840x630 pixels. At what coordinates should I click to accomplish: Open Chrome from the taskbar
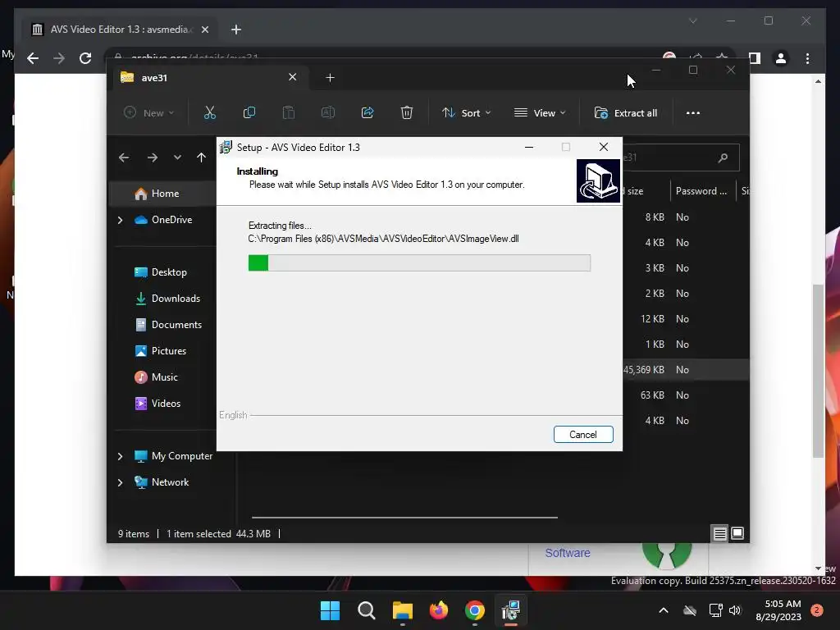[x=475, y=610]
